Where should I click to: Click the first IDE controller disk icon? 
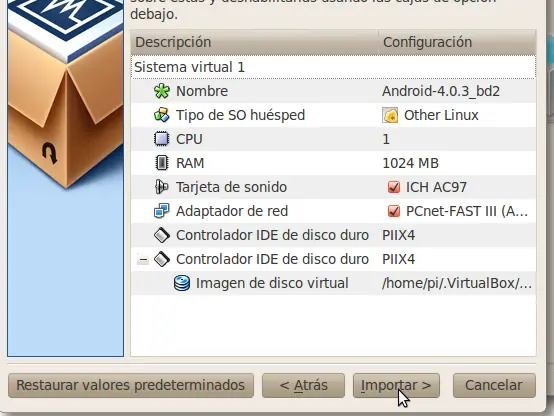(162, 235)
